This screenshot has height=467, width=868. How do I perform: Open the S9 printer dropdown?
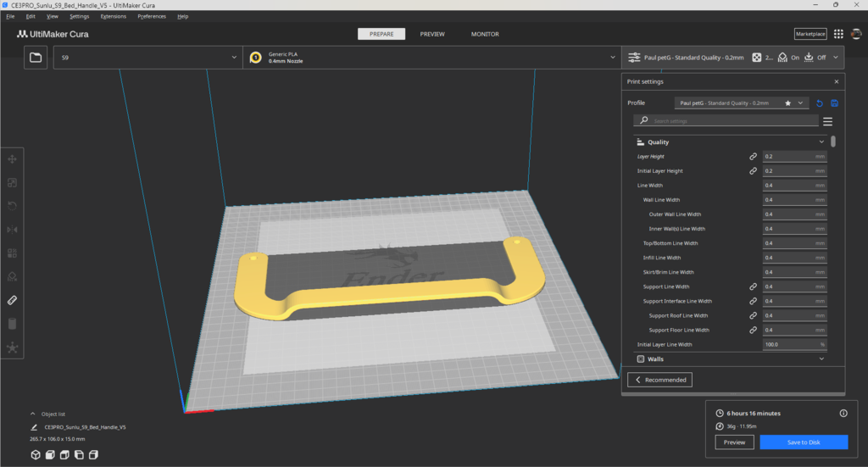[x=147, y=58]
